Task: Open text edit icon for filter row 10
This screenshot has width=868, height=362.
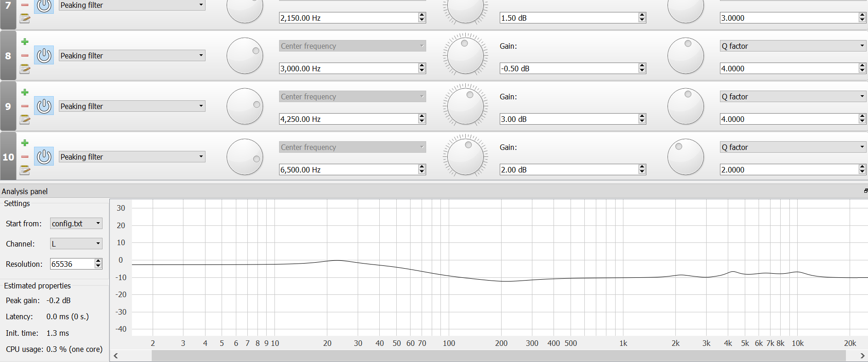Action: [x=25, y=170]
